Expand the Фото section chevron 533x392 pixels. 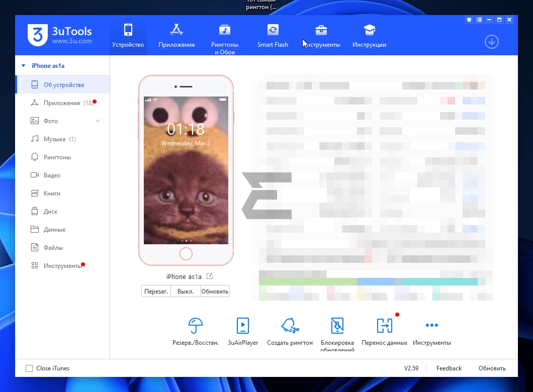pyautogui.click(x=98, y=121)
